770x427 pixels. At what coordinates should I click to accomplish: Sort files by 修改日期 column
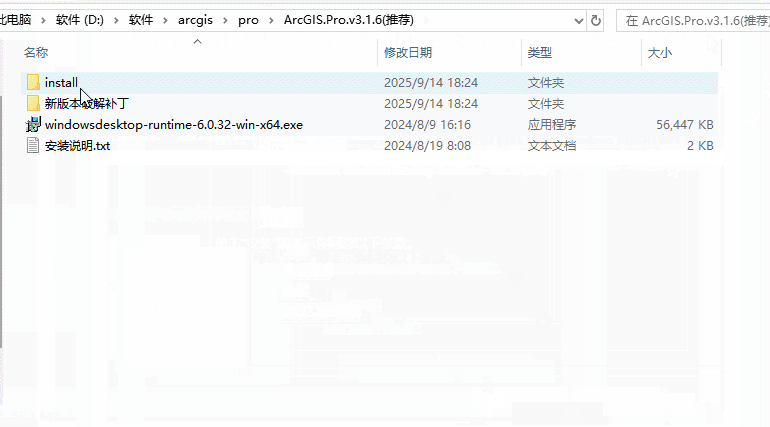coord(408,53)
